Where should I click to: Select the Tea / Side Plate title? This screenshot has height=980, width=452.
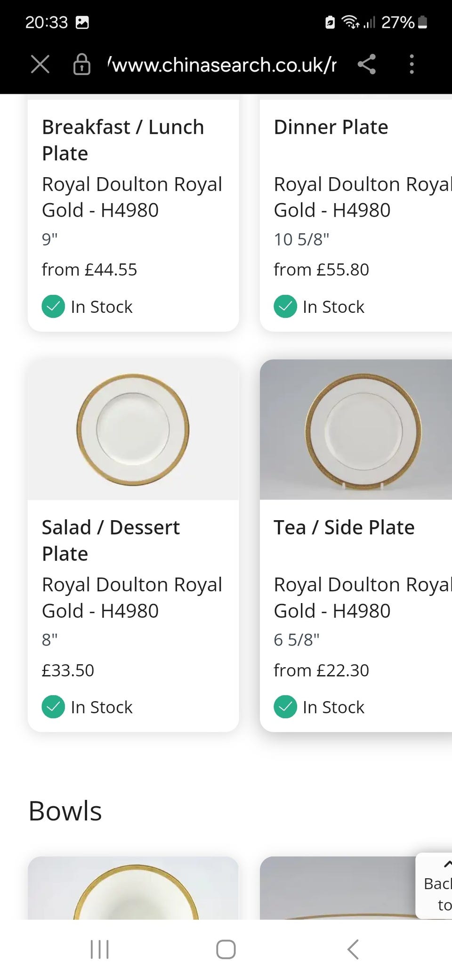[x=344, y=528]
